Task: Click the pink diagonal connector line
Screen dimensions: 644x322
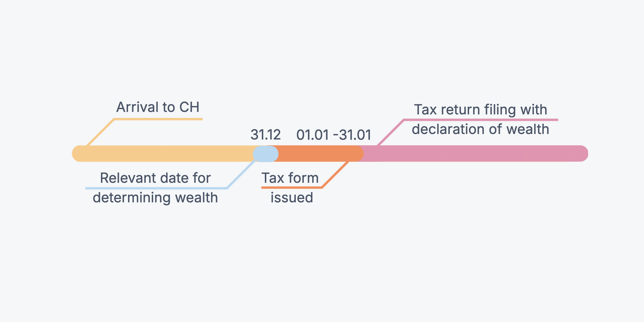Action: 390,132
